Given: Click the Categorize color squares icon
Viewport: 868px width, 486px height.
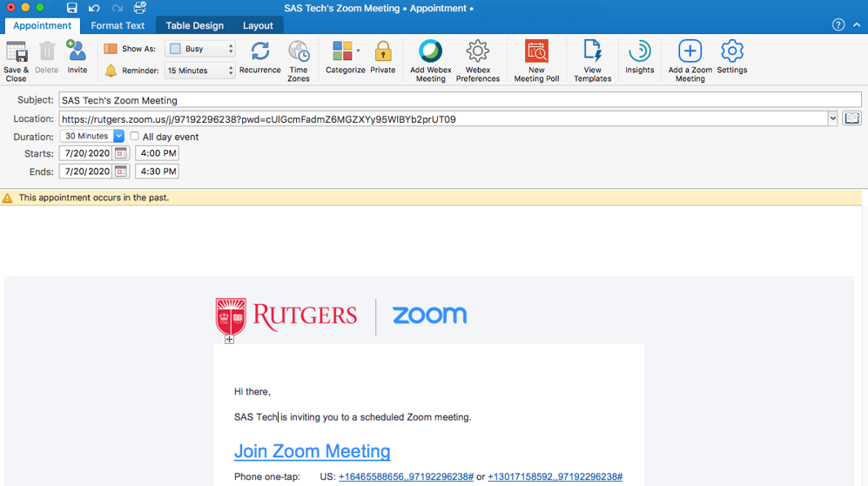Looking at the screenshot, I should 342,51.
